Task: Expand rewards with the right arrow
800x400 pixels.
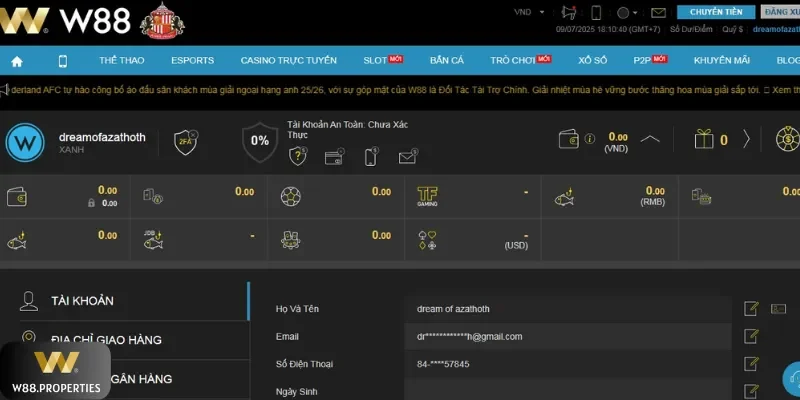Action: point(746,139)
